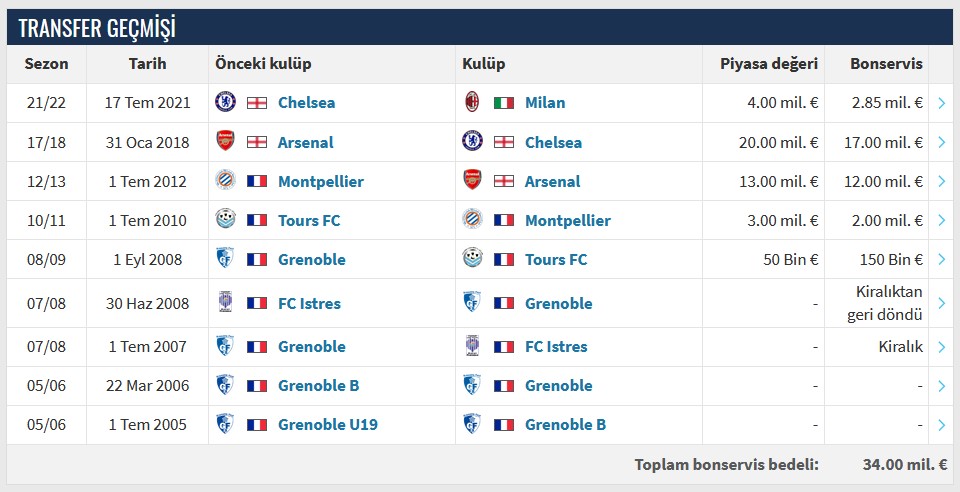This screenshot has height=492, width=960.
Task: Click the Italy flag next to Milan
Action: pos(504,102)
